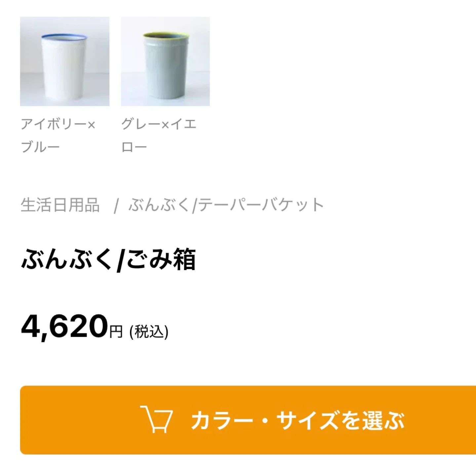Screen dimensions: 476x476
Task: Choose the グレー×イエロー color label
Action: click(x=159, y=136)
